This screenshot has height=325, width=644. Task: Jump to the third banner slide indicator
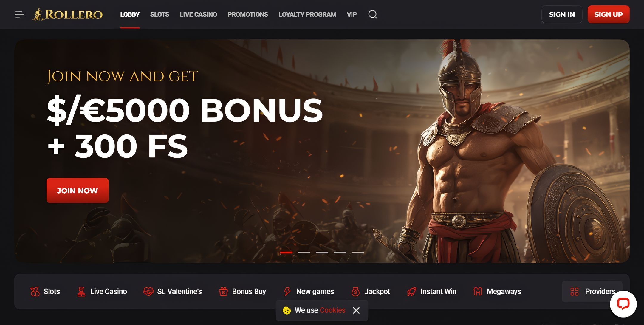pyautogui.click(x=322, y=253)
